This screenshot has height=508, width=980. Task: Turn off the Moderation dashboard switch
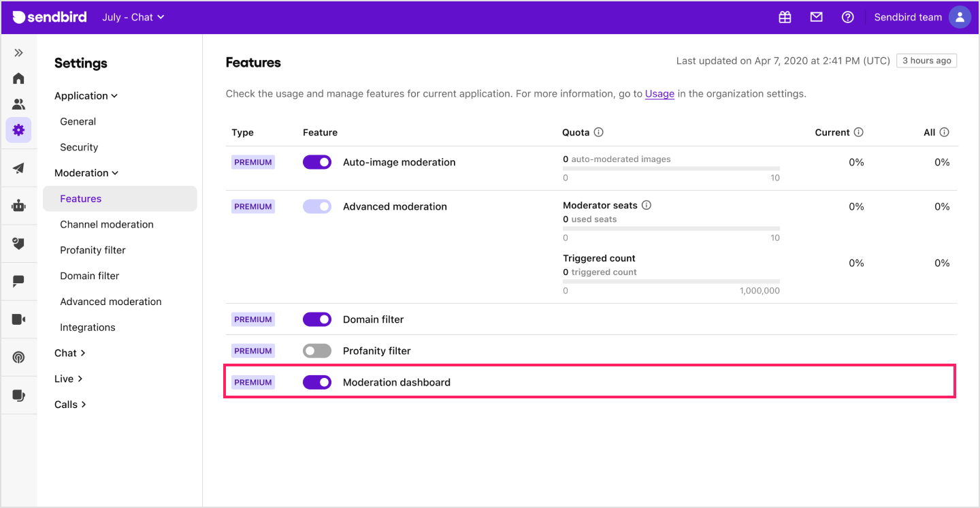[317, 382]
